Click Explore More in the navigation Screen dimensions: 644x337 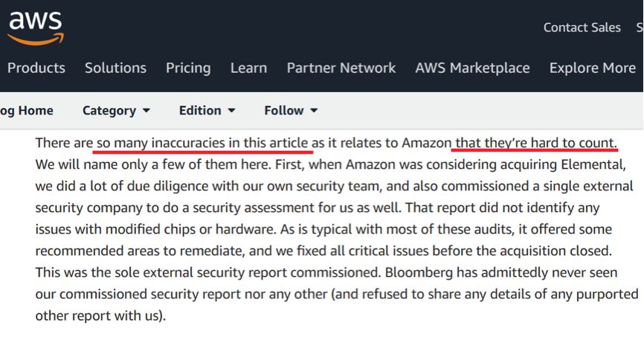coord(592,68)
